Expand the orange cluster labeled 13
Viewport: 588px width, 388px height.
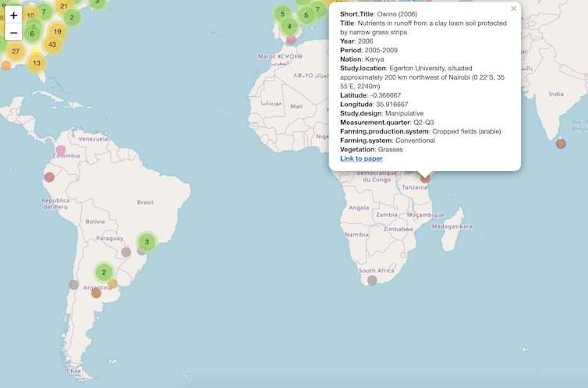[x=37, y=62]
